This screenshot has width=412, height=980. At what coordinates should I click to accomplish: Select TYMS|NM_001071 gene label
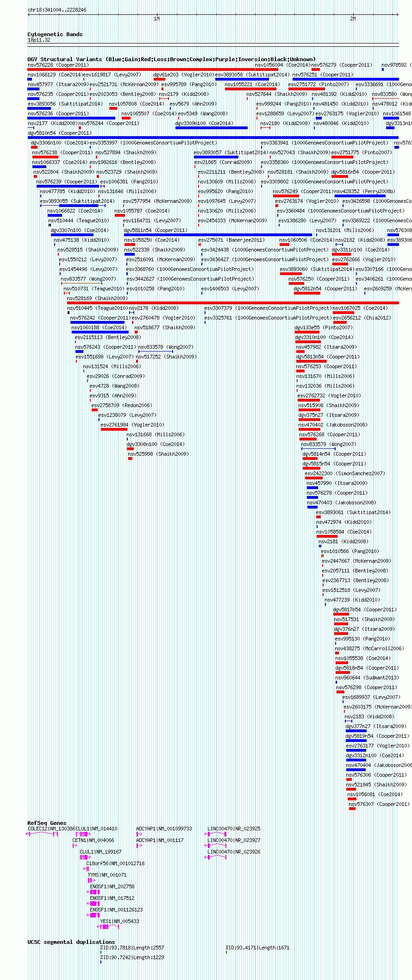click(x=107, y=875)
